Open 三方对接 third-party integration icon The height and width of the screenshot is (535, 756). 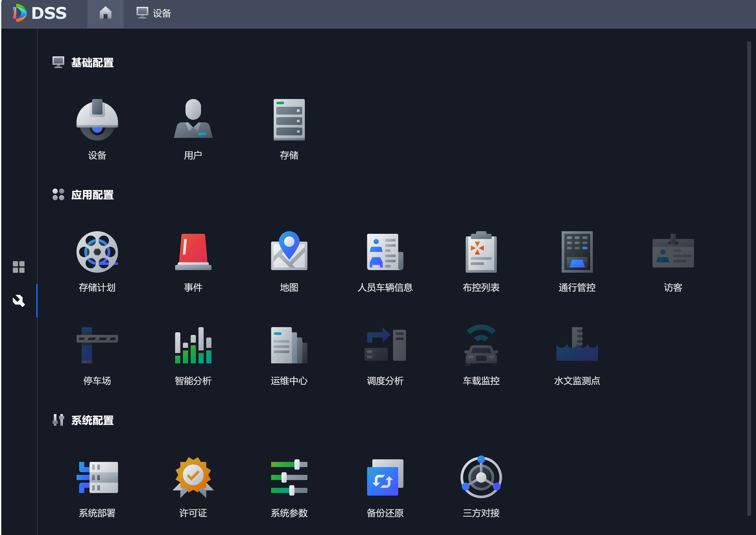pos(481,477)
